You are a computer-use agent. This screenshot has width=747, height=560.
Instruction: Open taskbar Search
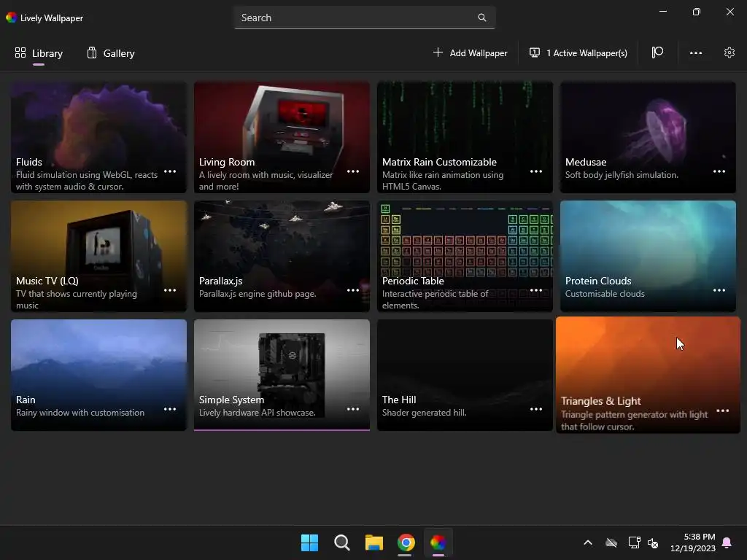[341, 542]
